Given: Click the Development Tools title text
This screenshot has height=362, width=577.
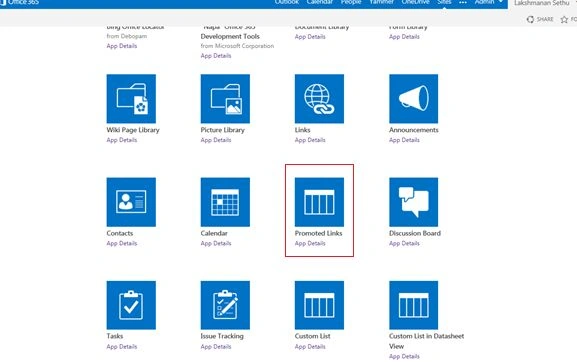Looking at the screenshot, I should pos(230,36).
